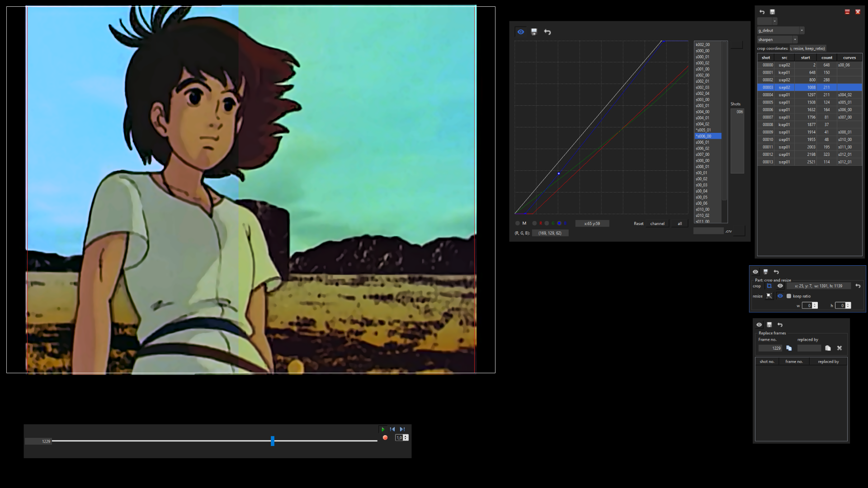The height and width of the screenshot is (488, 868).
Task: Select the s007_00 curve in the list
Action: [703, 155]
